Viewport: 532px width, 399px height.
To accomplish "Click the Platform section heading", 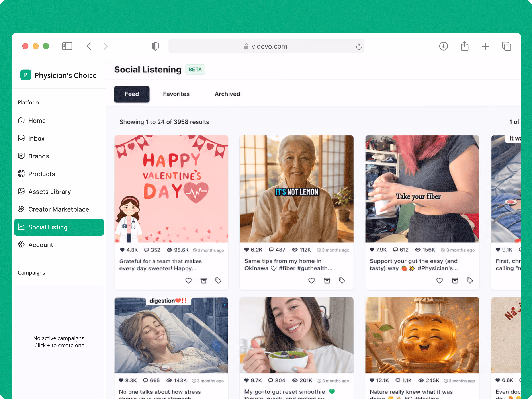I will click(x=28, y=102).
